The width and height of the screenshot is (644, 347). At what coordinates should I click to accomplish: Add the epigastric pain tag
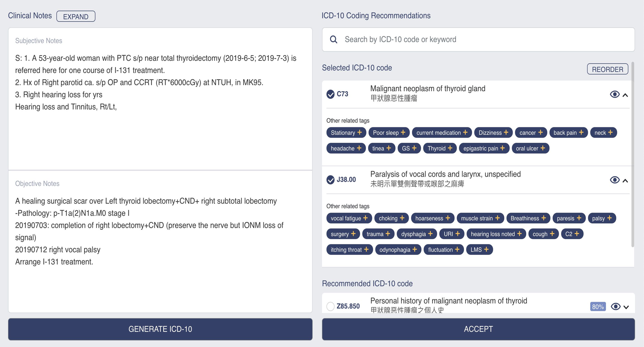pyautogui.click(x=484, y=148)
